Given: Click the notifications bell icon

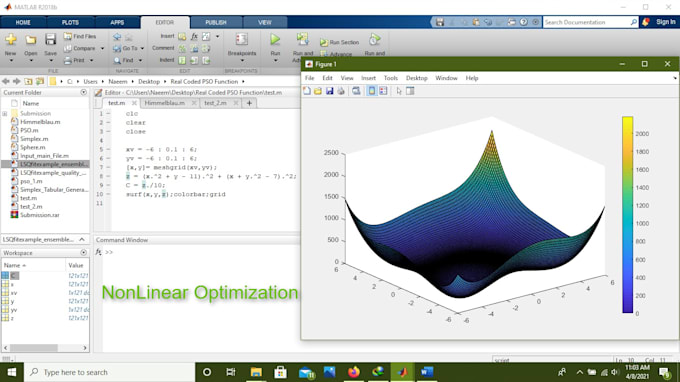Looking at the screenshot, I should coord(646,22).
